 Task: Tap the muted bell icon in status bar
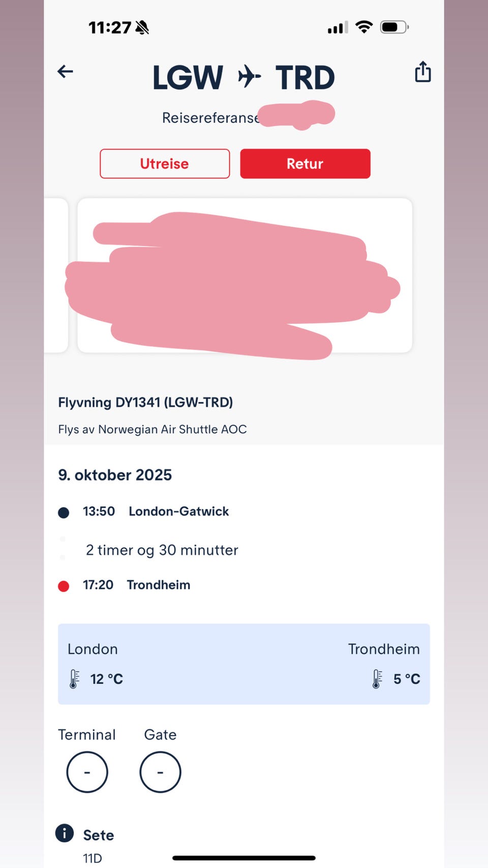142,27
